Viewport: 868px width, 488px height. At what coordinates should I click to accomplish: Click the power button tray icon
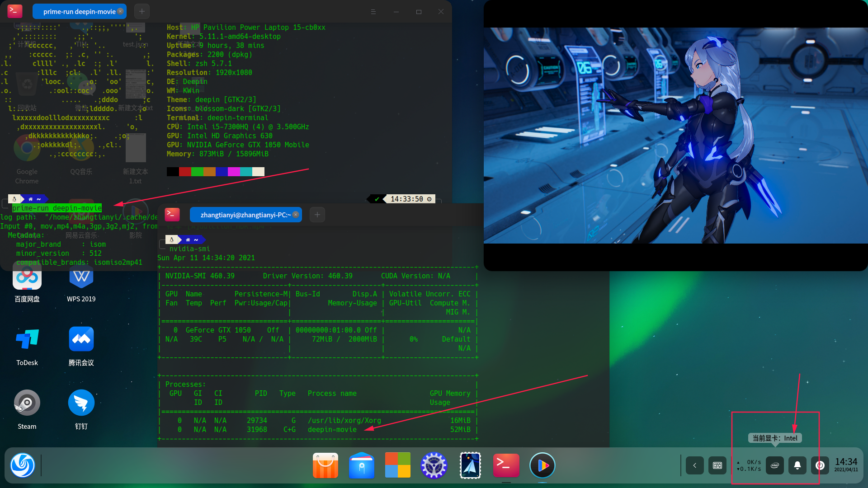pyautogui.click(x=820, y=465)
